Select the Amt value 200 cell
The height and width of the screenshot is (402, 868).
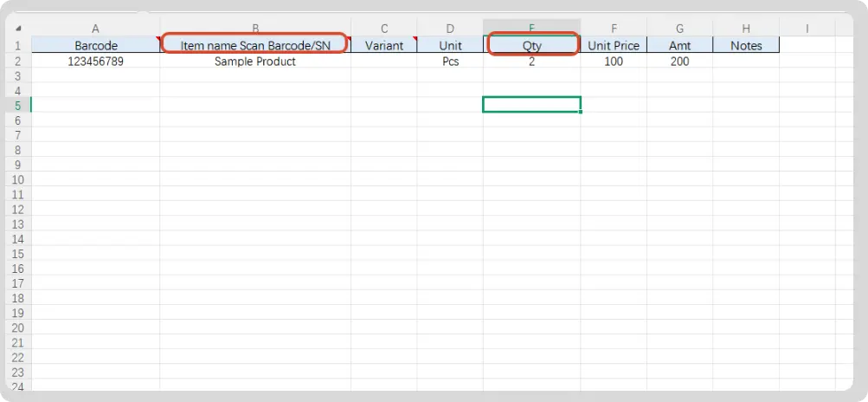click(x=680, y=61)
